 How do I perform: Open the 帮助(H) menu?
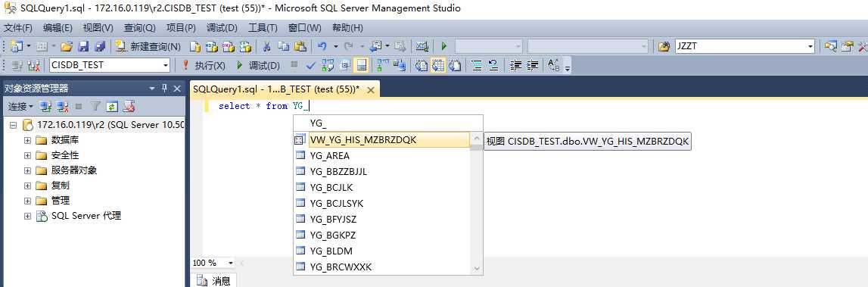(347, 28)
